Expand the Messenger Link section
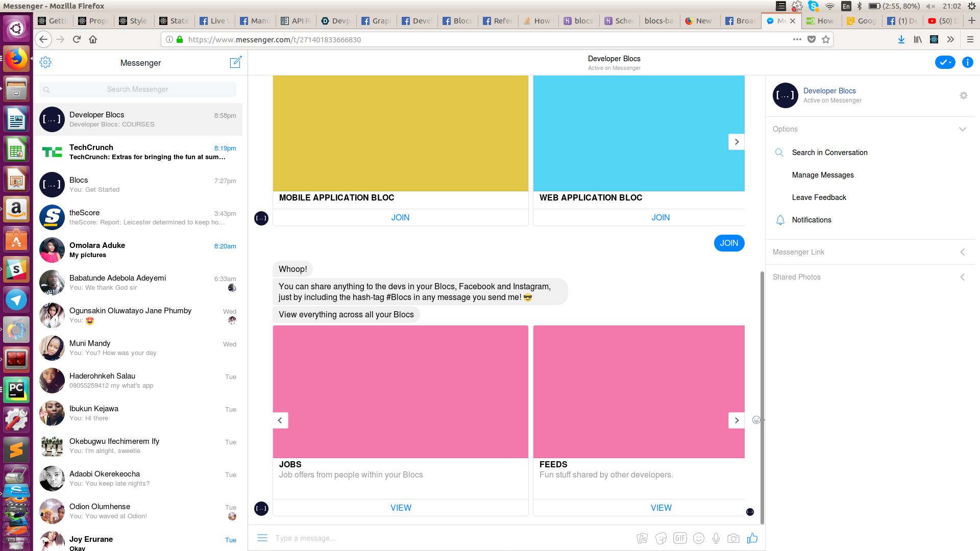The height and width of the screenshot is (551, 980). pos(962,252)
